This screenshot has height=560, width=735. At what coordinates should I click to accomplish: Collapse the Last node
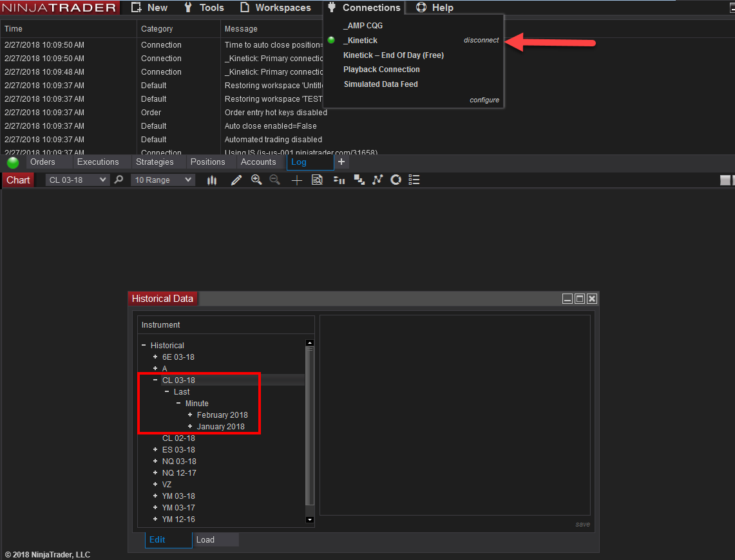click(x=167, y=391)
